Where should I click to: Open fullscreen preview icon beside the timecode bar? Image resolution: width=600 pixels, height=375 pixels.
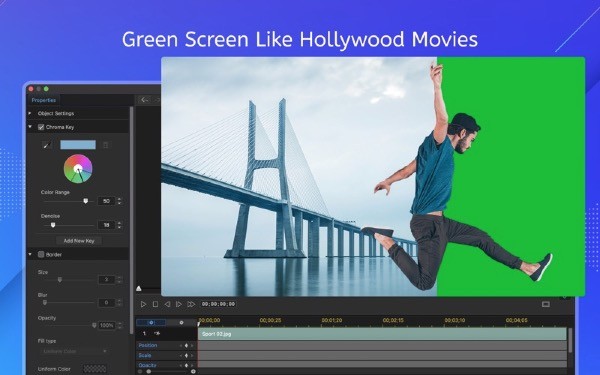(x=546, y=304)
